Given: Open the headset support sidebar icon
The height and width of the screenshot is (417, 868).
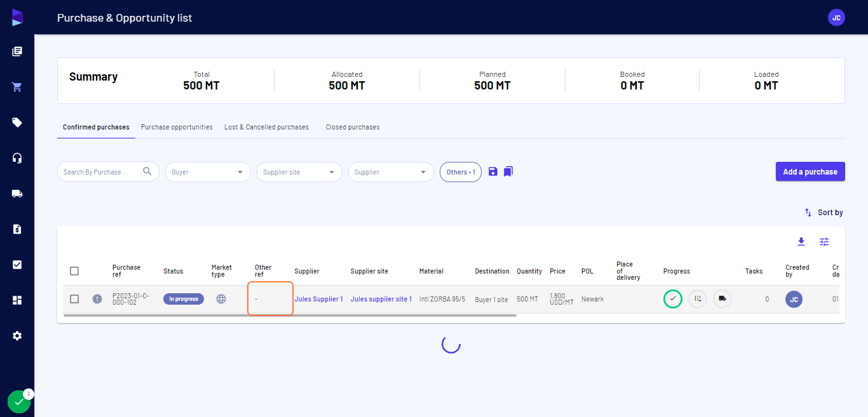Looking at the screenshot, I should coord(17,158).
